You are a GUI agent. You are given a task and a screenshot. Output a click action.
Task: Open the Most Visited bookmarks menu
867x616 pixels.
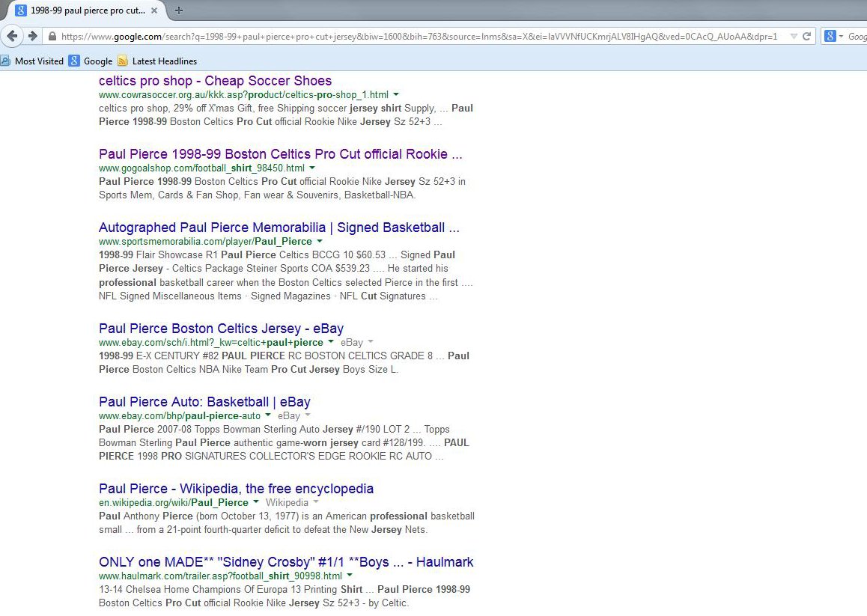[32, 61]
